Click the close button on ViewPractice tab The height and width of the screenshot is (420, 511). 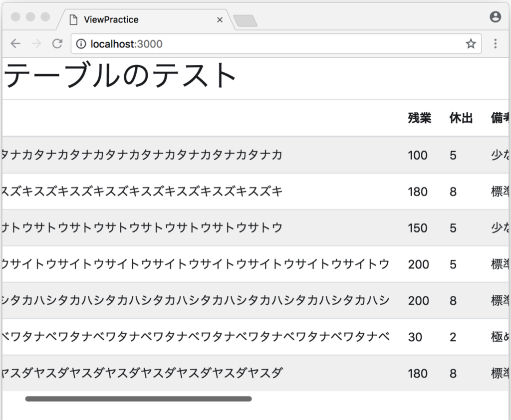point(220,19)
